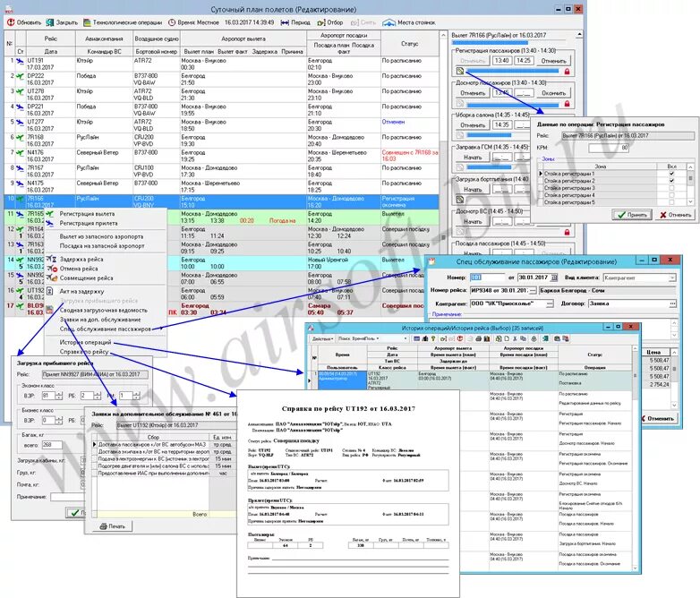Click red refresh icon in История операций toolbar
700x598 pixels.
point(460,339)
